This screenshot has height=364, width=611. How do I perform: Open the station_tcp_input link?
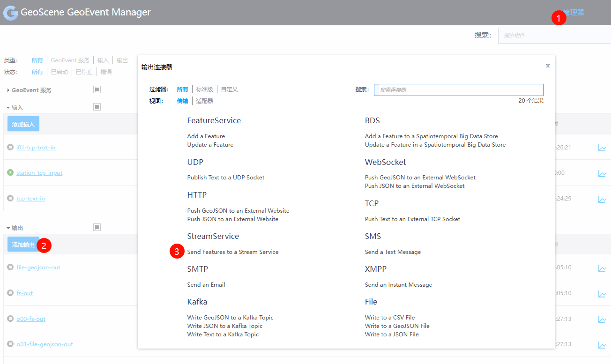[39, 173]
